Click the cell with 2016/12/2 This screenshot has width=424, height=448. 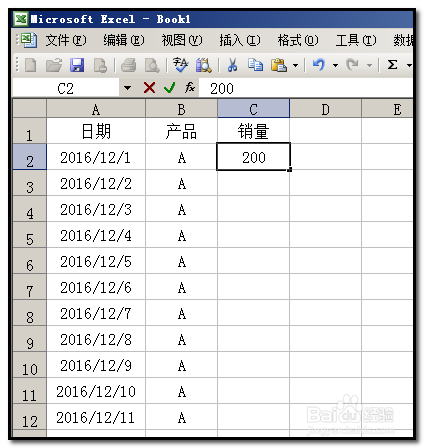(x=96, y=183)
